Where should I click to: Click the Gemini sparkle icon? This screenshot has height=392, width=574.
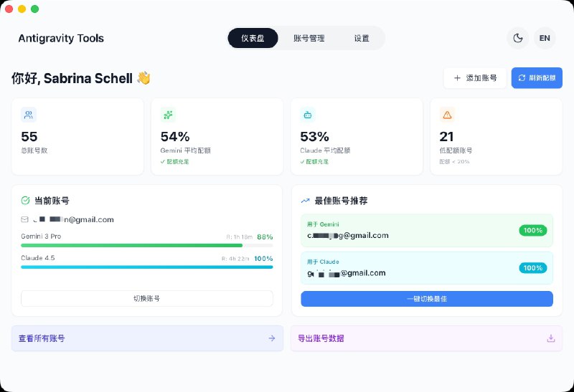pos(168,115)
